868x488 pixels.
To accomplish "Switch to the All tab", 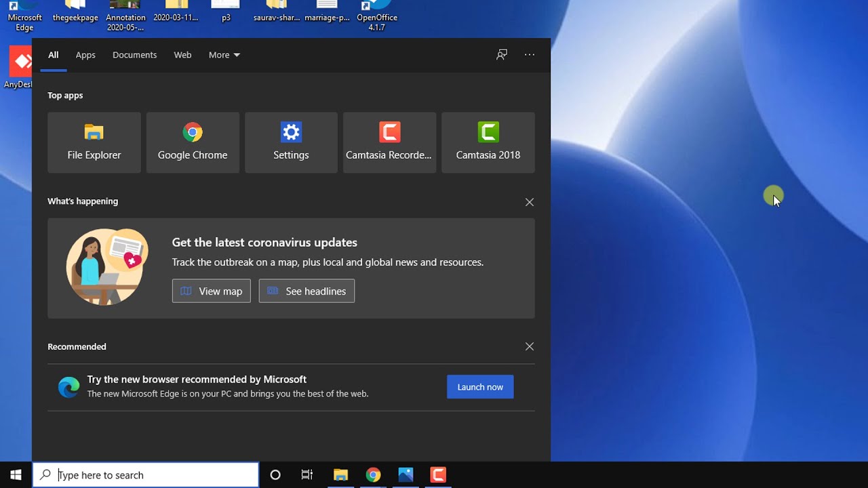I will point(54,55).
